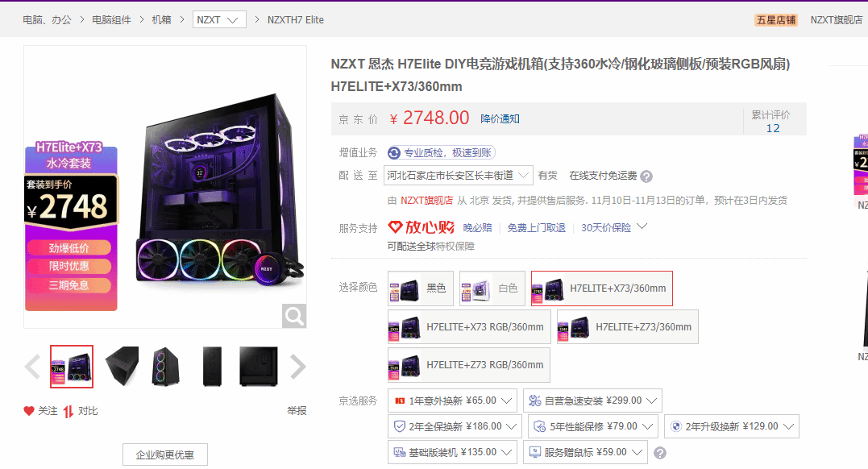Click the 在线支付免运费 text
Screen dimensions: 868x469
(x=604, y=176)
